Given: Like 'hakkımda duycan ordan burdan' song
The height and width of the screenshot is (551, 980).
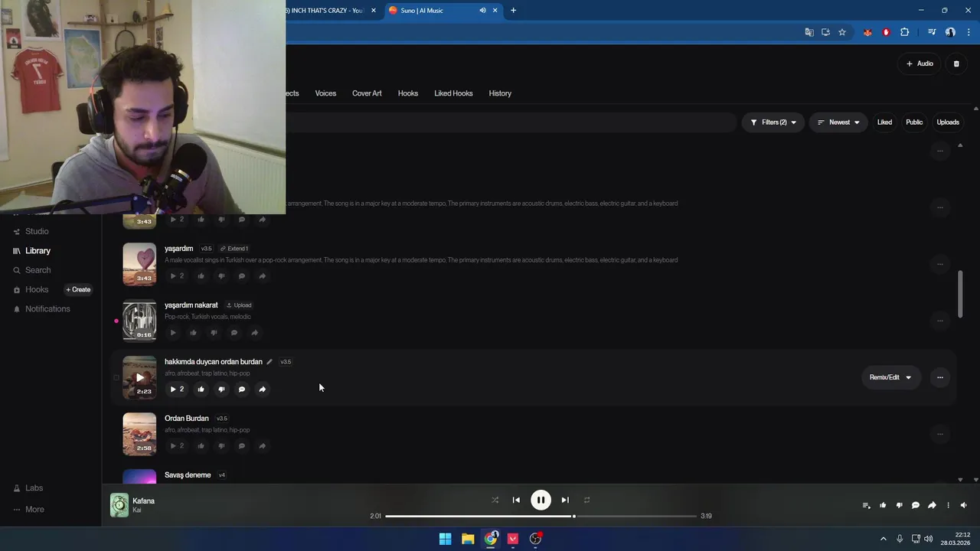Looking at the screenshot, I should tap(201, 390).
